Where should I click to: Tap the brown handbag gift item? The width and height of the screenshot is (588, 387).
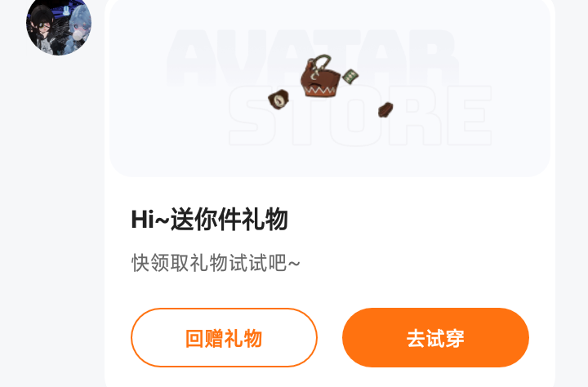tap(320, 76)
